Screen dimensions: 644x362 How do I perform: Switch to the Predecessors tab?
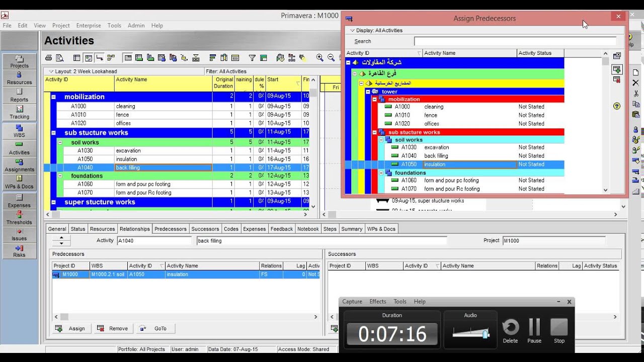click(x=171, y=229)
